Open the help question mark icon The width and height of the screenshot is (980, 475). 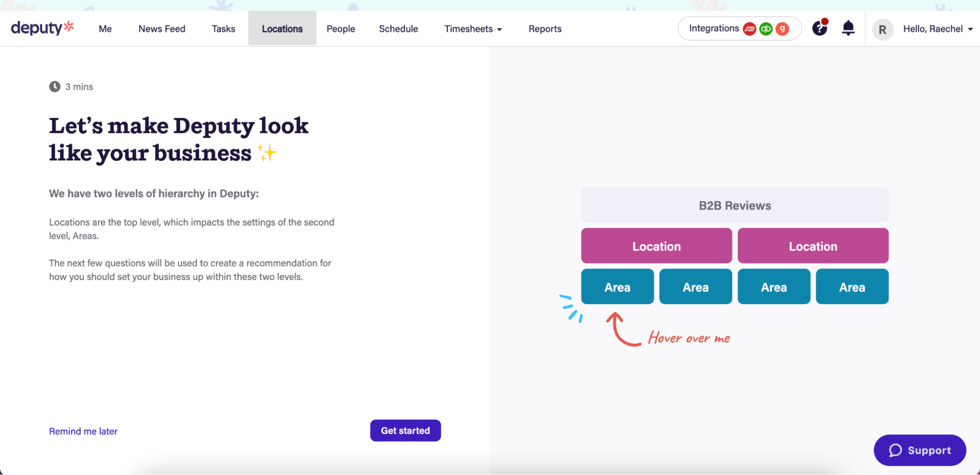coord(819,28)
